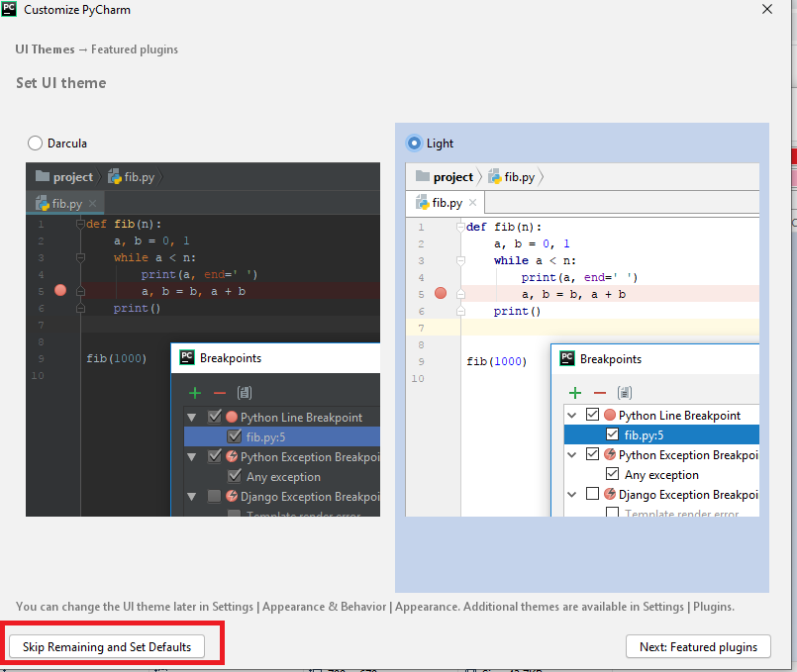Click the Featured plugins breadcrumb step
Image resolution: width=797 pixels, height=672 pixels.
point(135,49)
